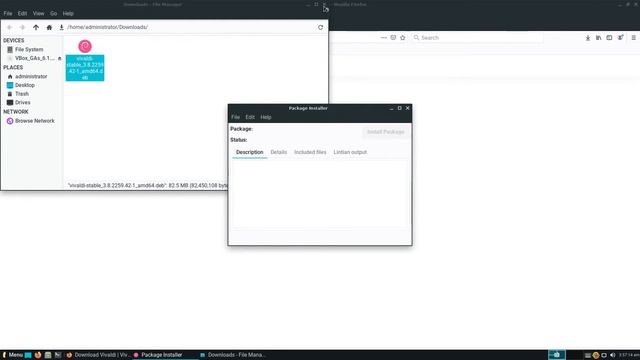Open the File Manager Go menu
640x360 pixels.
click(x=53, y=13)
